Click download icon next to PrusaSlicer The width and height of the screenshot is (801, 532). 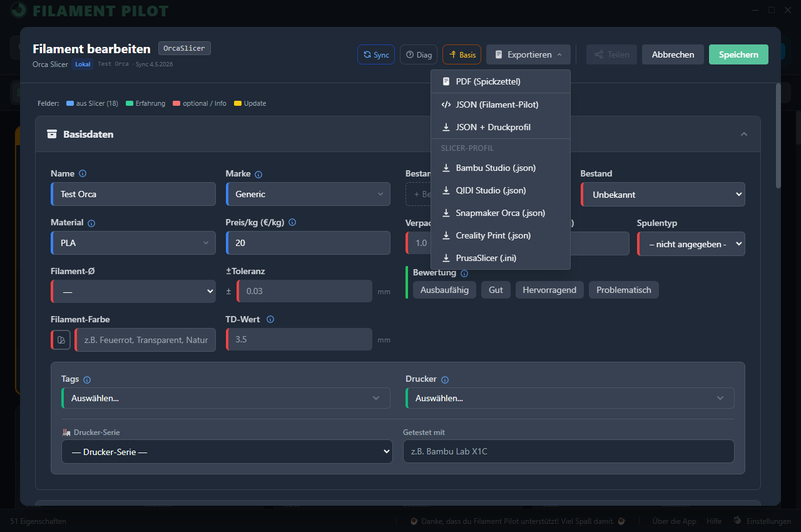click(446, 258)
